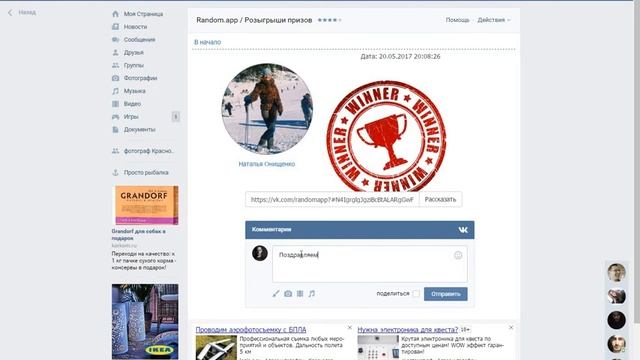This screenshot has height=360, width=640.
Task: Click the anchor icon beside Просто рыбалка
Action: 116,173
